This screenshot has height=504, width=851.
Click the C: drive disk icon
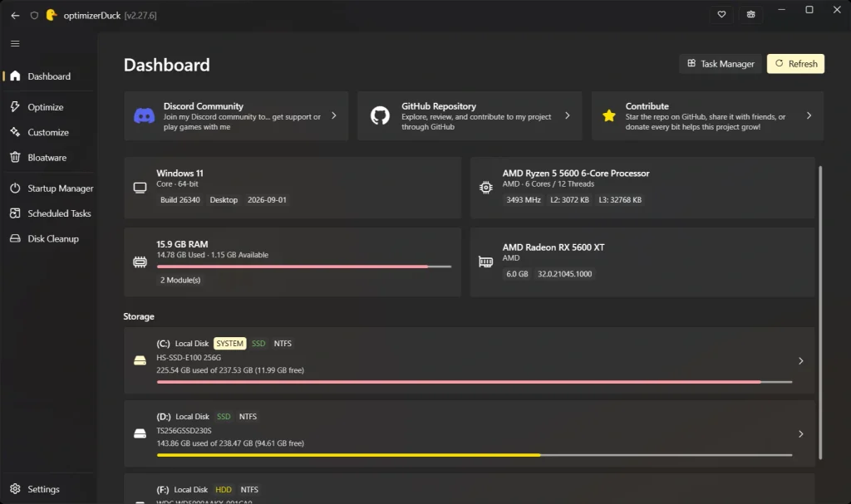pyautogui.click(x=140, y=361)
